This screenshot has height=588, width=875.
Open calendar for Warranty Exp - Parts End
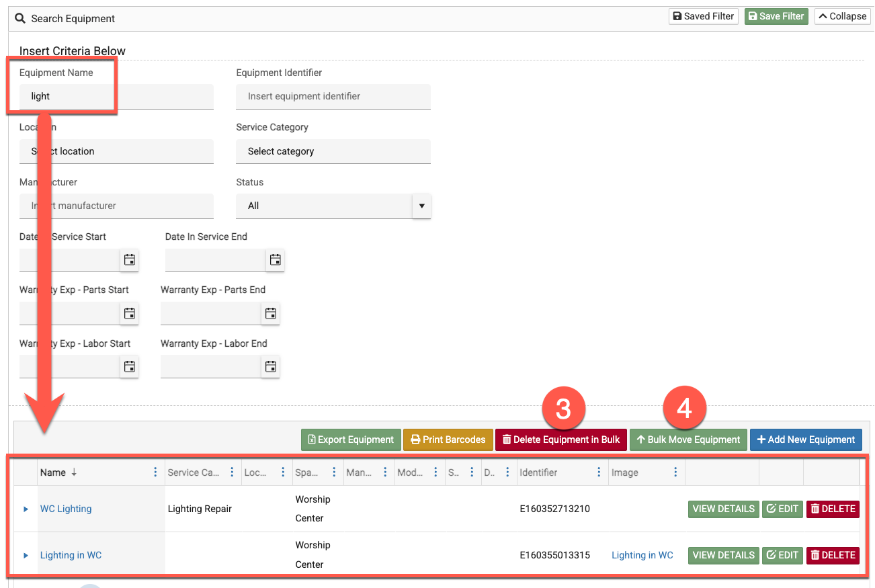[x=271, y=313]
